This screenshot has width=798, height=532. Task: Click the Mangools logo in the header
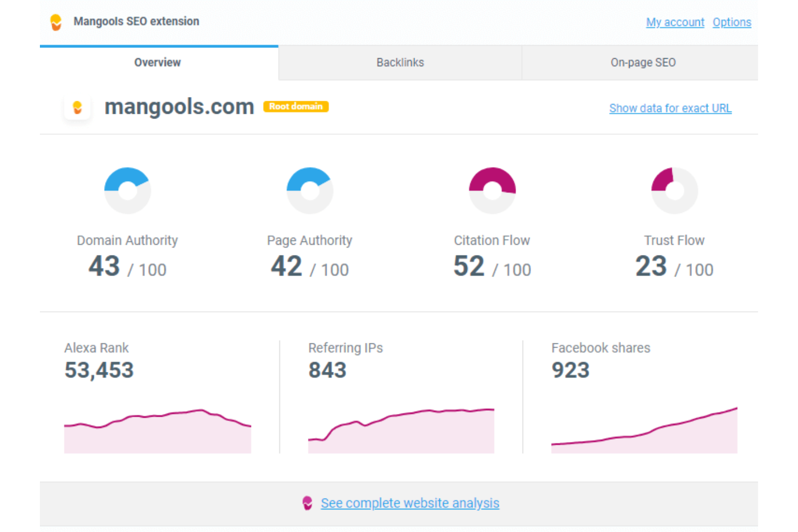(56, 22)
